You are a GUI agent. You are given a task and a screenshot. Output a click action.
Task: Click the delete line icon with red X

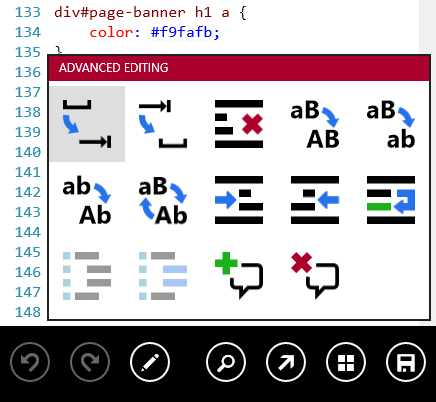tap(239, 124)
